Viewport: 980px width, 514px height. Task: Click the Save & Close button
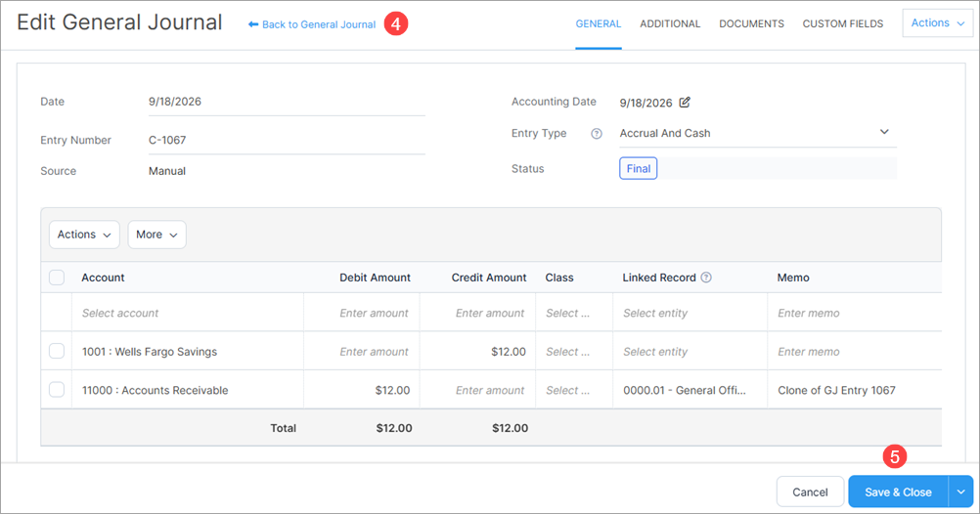point(898,492)
